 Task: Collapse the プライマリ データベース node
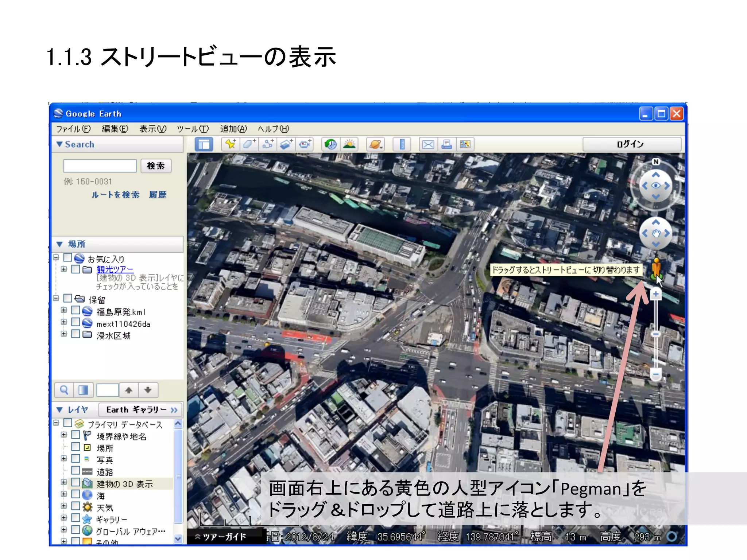coord(56,423)
